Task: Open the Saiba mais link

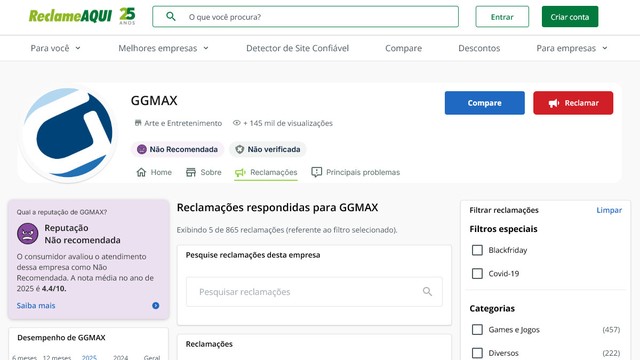Action: (x=36, y=305)
